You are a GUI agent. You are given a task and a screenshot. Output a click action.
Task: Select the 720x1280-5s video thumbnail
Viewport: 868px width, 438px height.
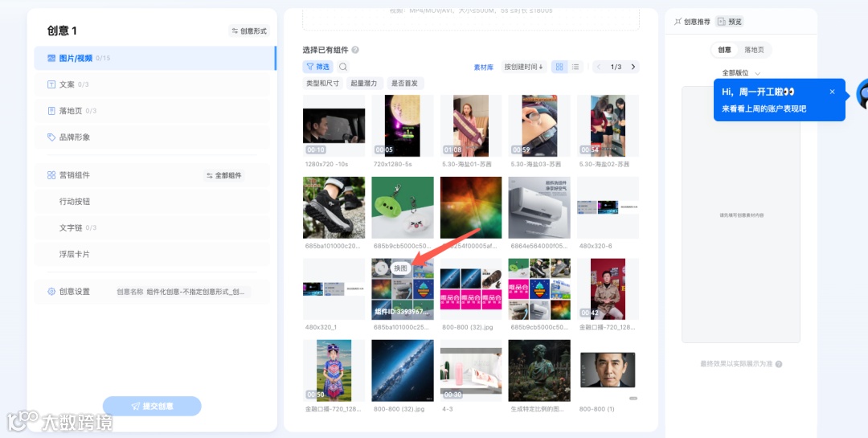[x=403, y=125]
